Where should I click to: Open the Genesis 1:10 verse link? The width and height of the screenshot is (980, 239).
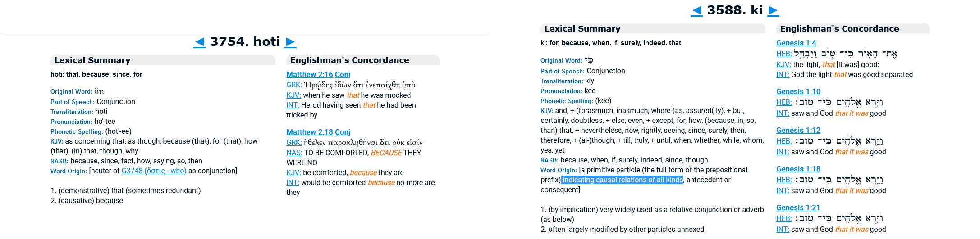coord(798,92)
